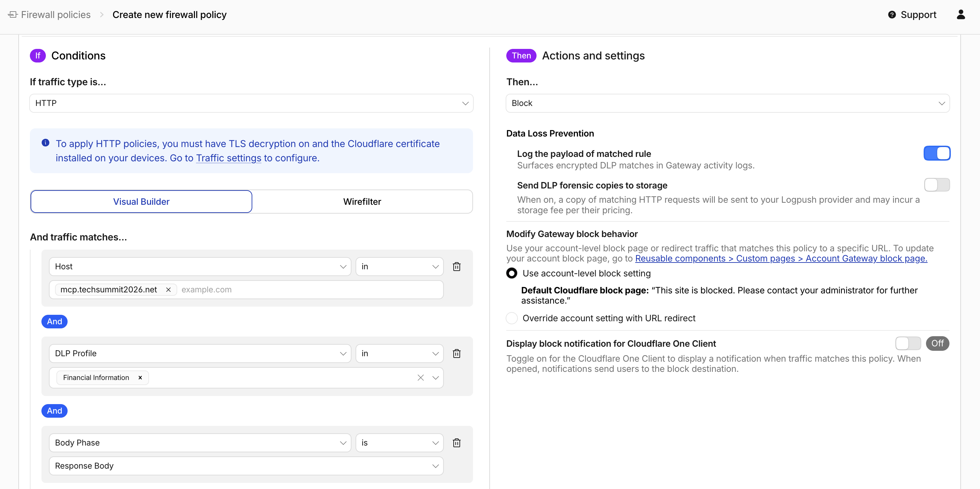Open Body Phase operator 'is' dropdown
The image size is (980, 489).
pos(399,442)
